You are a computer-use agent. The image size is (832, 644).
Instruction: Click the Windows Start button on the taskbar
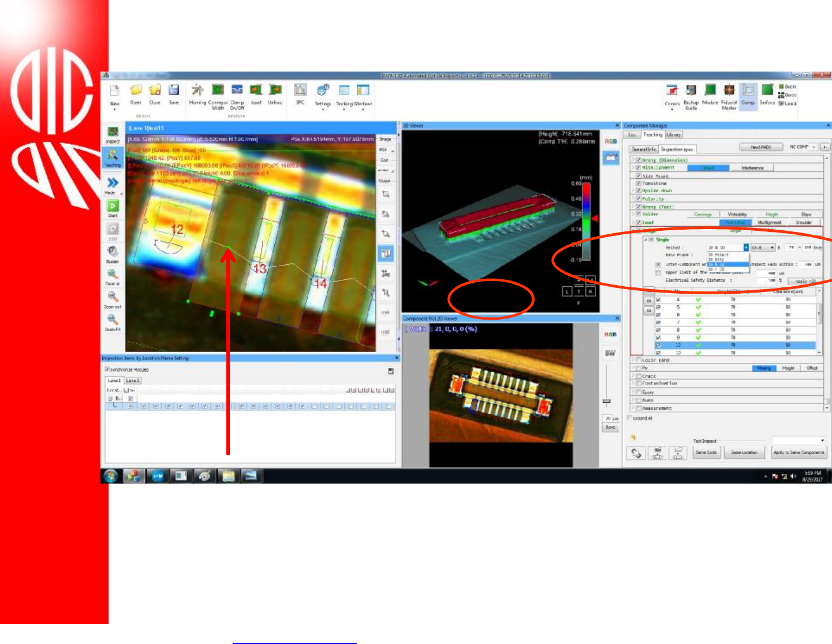tap(110, 476)
